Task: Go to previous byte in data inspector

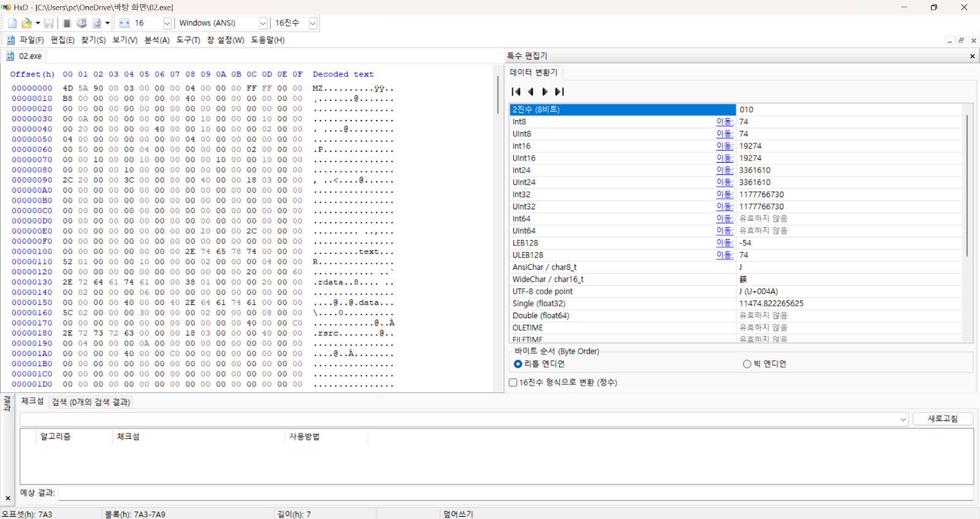Action: (530, 92)
